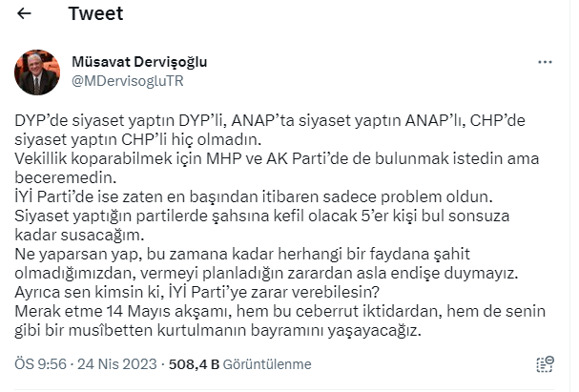This screenshot has height=392, width=579.
Task: Select the last line 'gibi bir musîbetten kurtulmanın'
Action: 217,330
